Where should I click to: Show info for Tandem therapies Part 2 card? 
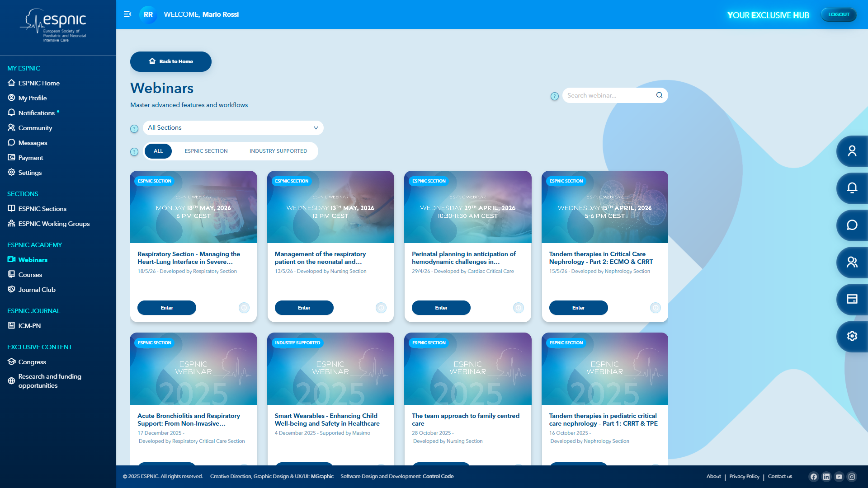[x=656, y=308]
